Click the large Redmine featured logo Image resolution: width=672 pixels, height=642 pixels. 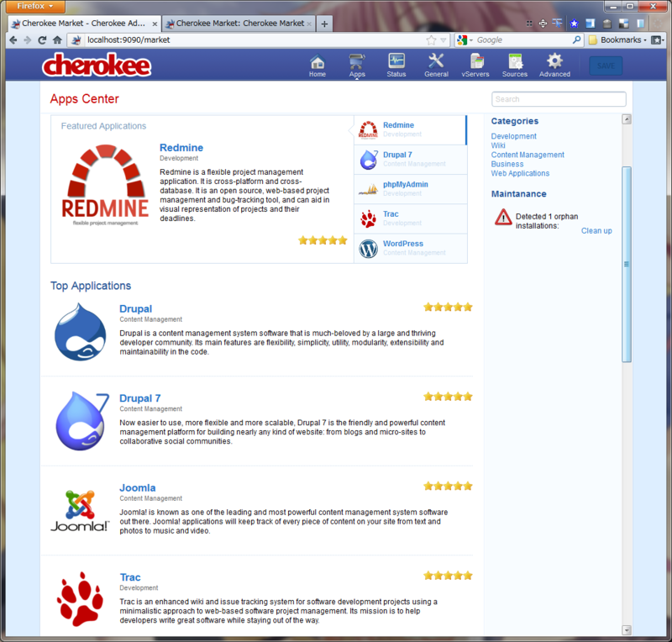pyautogui.click(x=105, y=185)
